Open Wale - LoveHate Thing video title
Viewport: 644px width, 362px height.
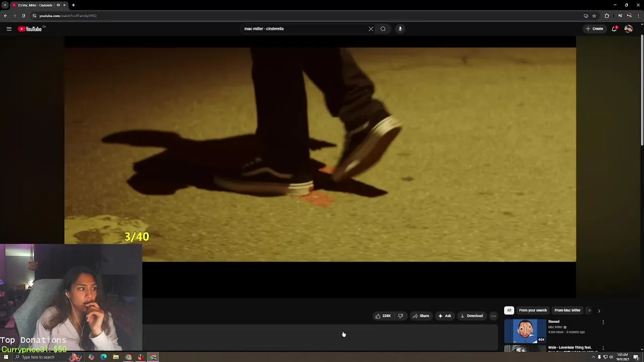(570, 347)
